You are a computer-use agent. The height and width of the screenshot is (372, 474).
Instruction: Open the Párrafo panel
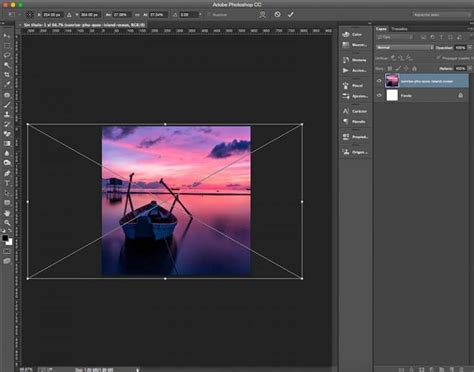point(355,122)
